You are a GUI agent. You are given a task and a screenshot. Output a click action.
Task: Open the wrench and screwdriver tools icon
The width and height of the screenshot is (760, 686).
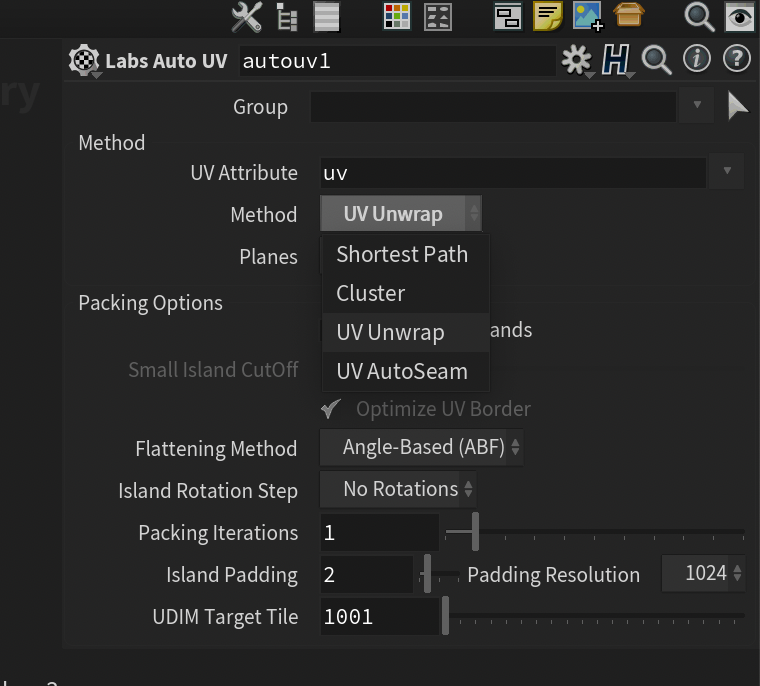(x=247, y=17)
